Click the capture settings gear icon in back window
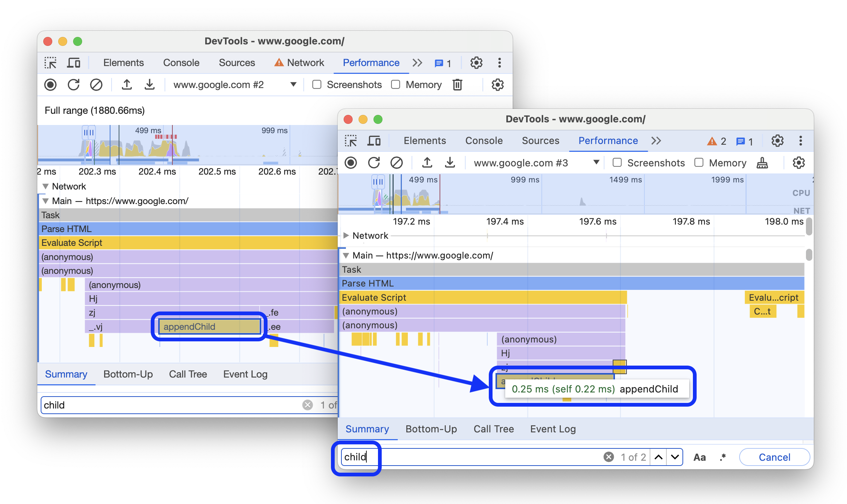Viewport: 847px width, 504px height. (x=497, y=85)
